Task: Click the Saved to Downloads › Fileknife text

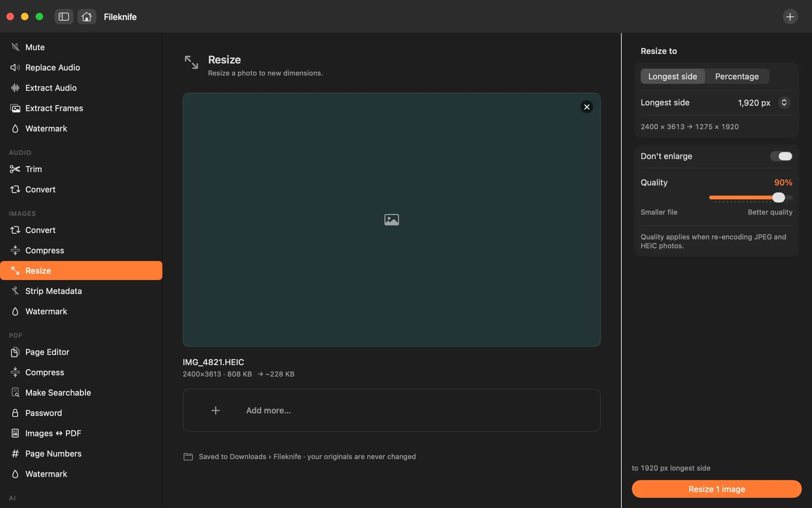Action: [250, 457]
